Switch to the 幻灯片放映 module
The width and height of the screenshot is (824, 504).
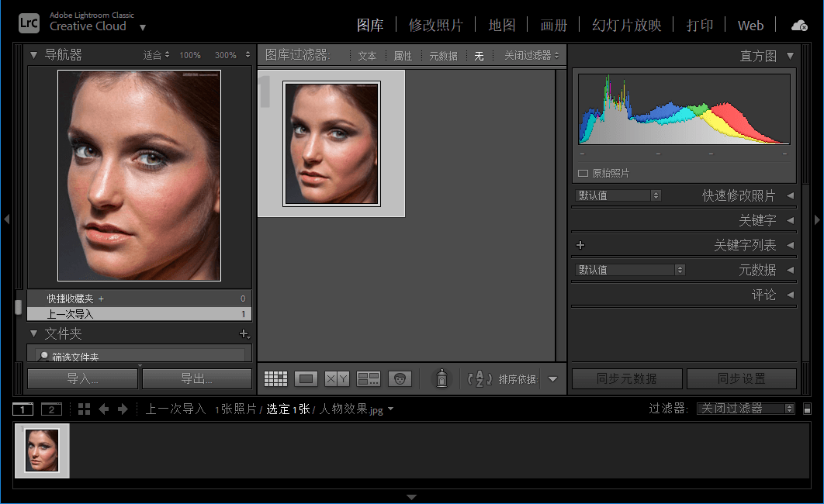626,25
